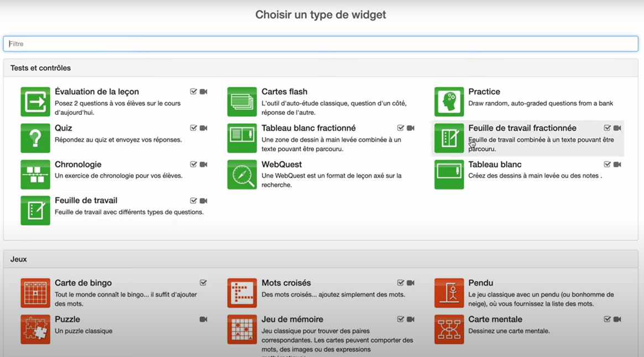Select the Chronologie timeline icon
The image size is (644, 357).
(35, 175)
